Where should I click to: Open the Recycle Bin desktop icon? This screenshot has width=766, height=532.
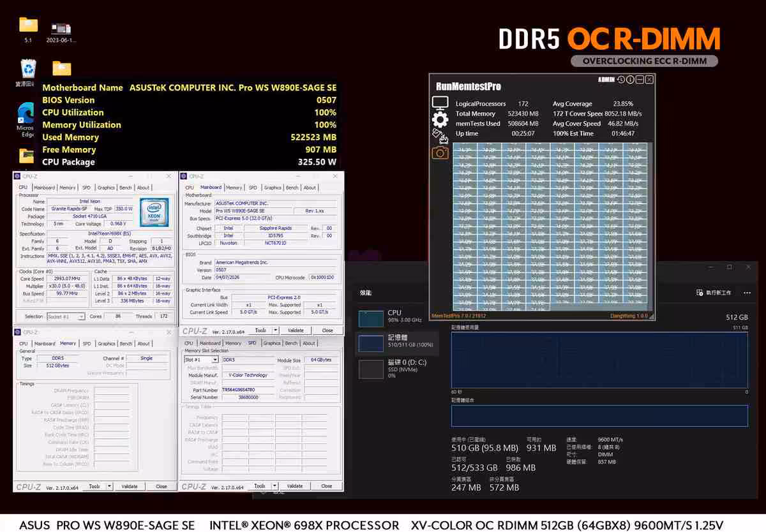pos(28,73)
